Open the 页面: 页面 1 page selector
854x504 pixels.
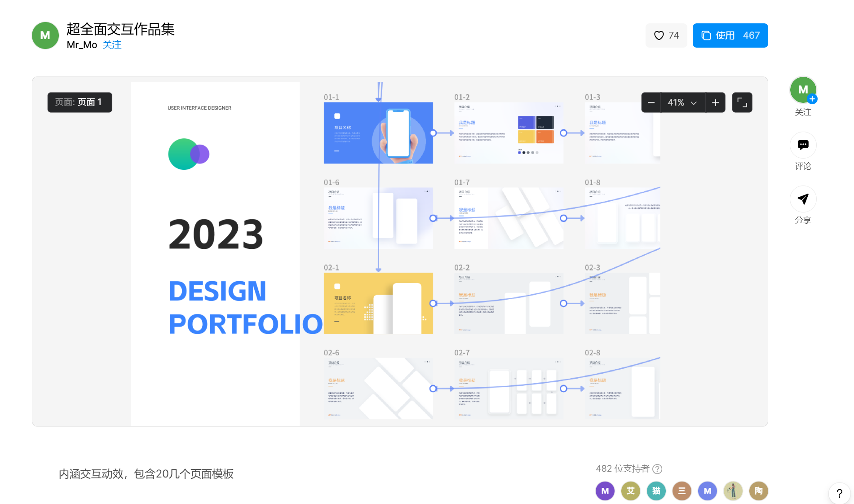pyautogui.click(x=80, y=102)
